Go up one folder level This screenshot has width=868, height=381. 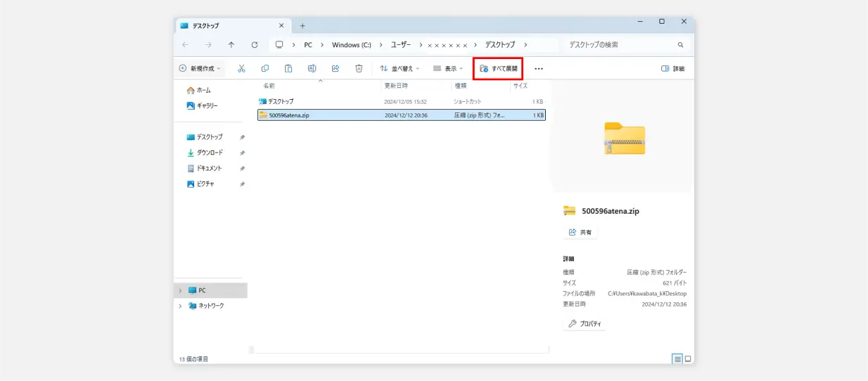tap(231, 44)
